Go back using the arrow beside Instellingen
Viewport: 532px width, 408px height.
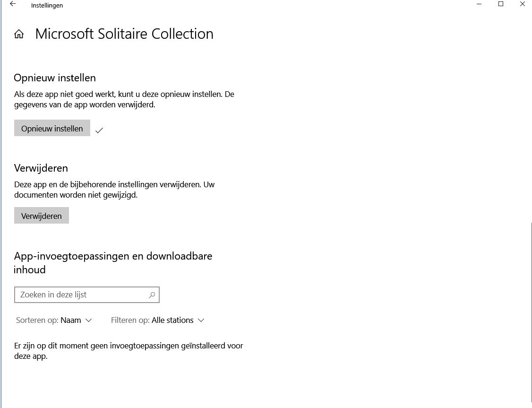tap(13, 4)
